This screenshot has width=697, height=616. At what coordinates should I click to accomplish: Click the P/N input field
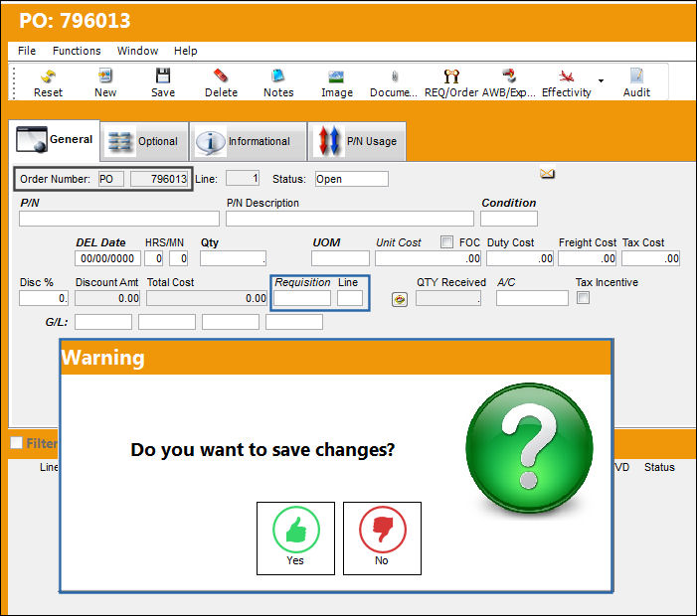pyautogui.click(x=119, y=219)
